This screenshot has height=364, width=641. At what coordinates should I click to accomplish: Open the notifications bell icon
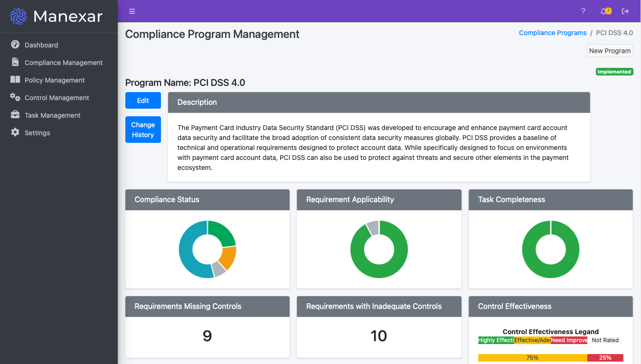tap(604, 11)
